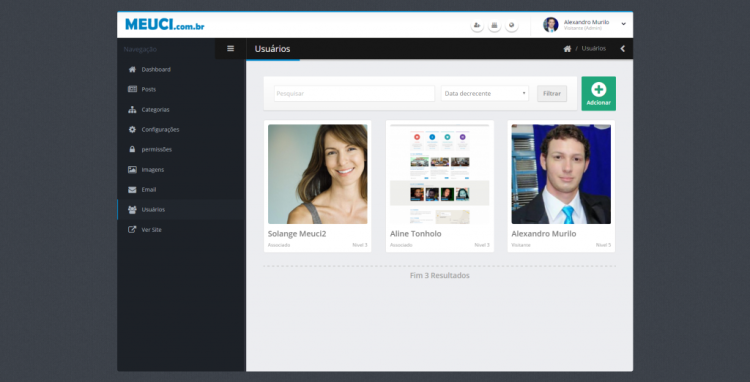Click the permissões lock icon

(132, 149)
